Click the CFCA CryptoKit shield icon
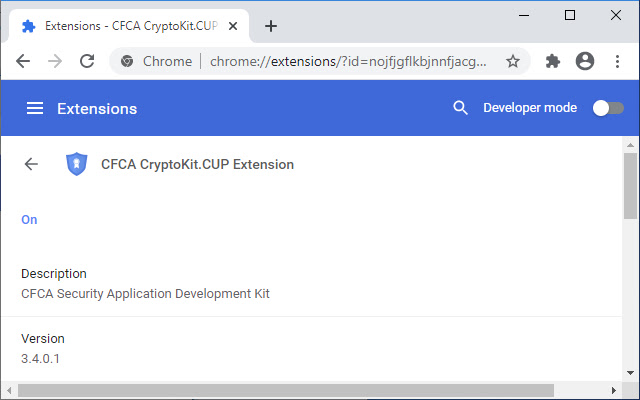 tap(77, 164)
